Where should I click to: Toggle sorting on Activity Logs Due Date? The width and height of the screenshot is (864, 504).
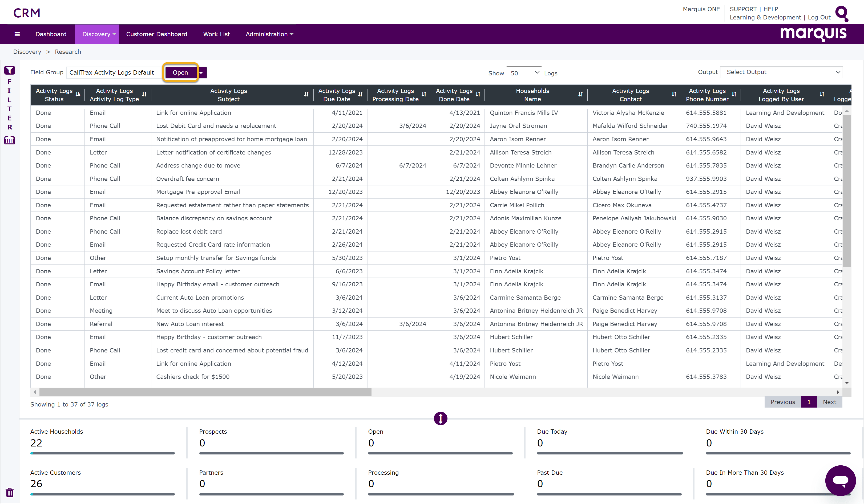tap(360, 95)
